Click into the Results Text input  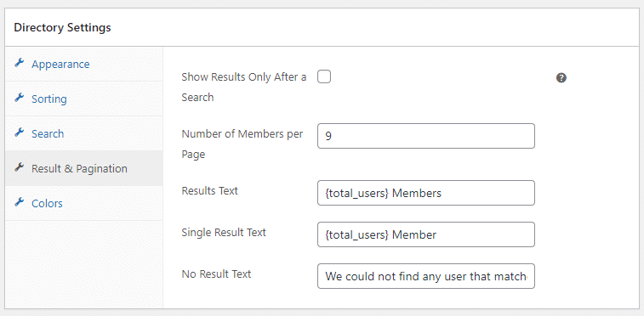(426, 193)
